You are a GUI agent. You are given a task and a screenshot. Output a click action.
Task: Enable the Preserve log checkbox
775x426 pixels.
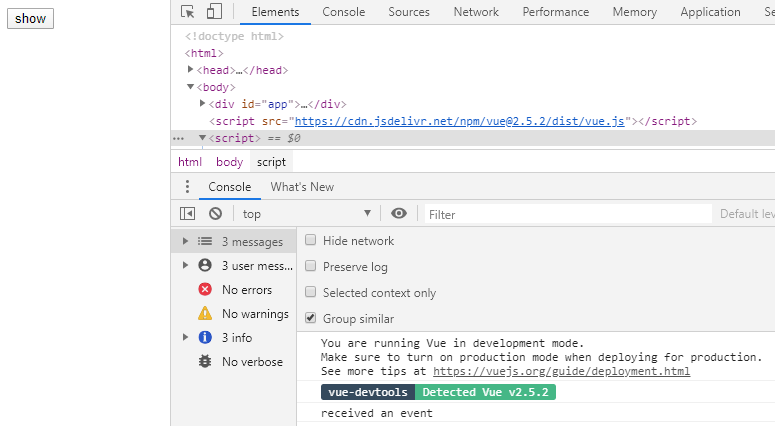[x=310, y=266]
